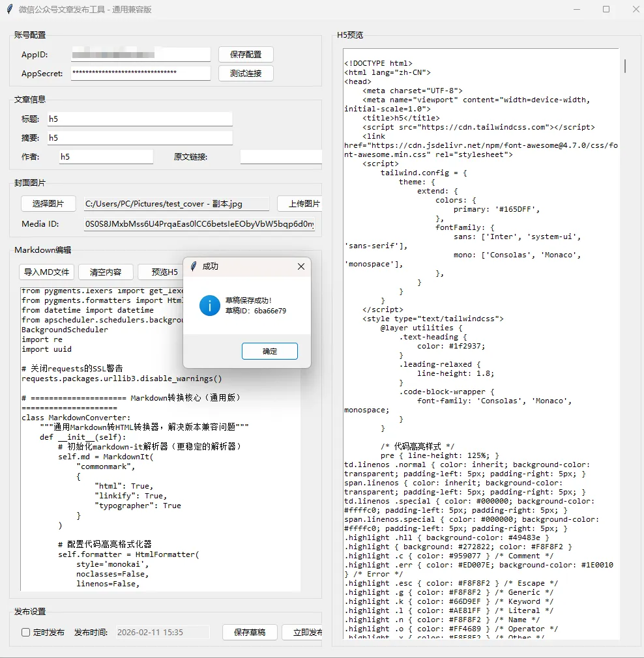Click '<meta charset="UTF-8">' in preview
644x658 pixels.
pos(413,91)
